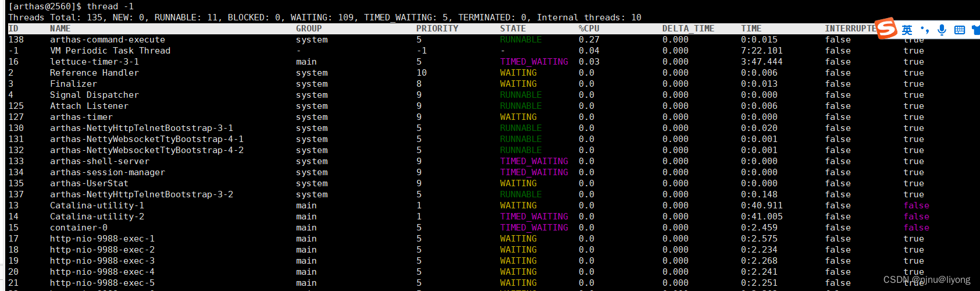Click the %CPU value 0.04
This screenshot has width=980, height=291.
pos(589,51)
